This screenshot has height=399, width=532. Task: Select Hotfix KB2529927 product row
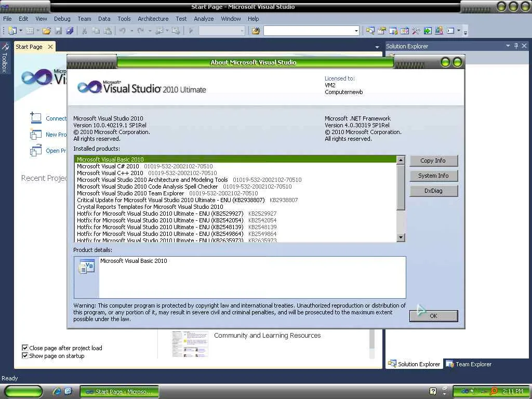235,214
